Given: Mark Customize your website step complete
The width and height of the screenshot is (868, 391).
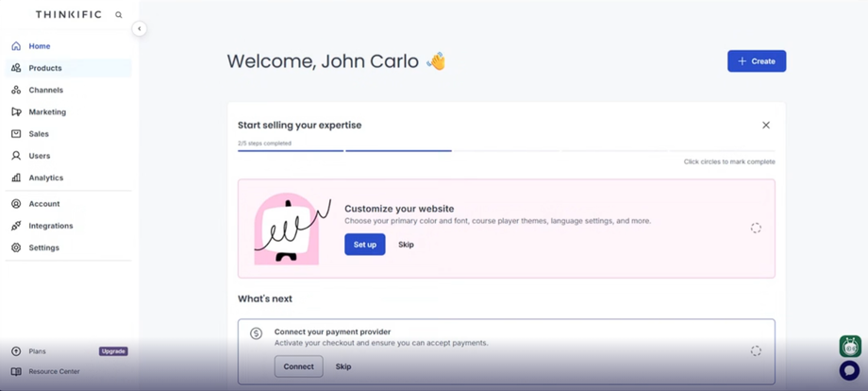Looking at the screenshot, I should (756, 228).
